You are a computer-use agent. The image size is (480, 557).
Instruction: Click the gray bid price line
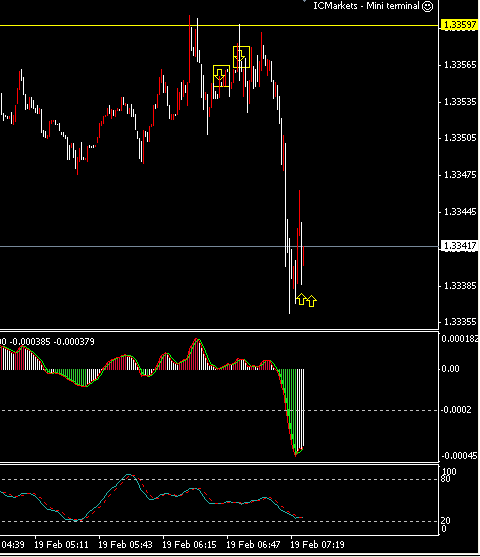(x=219, y=246)
